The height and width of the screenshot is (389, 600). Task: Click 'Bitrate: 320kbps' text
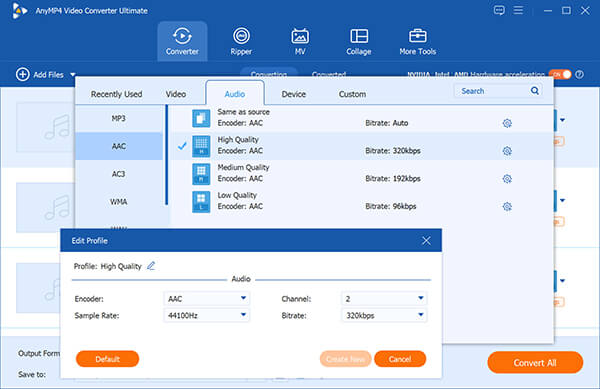click(393, 151)
